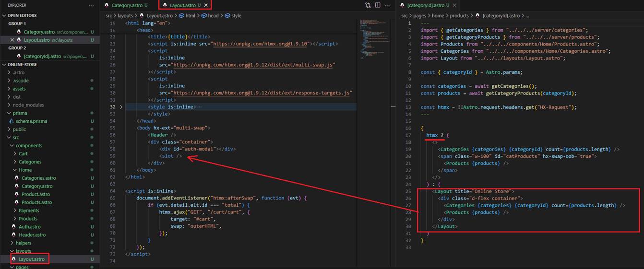Image resolution: width=644 pixels, height=269 pixels.
Task: Close the [categoryId].astro editor tab
Action: click(454, 5)
